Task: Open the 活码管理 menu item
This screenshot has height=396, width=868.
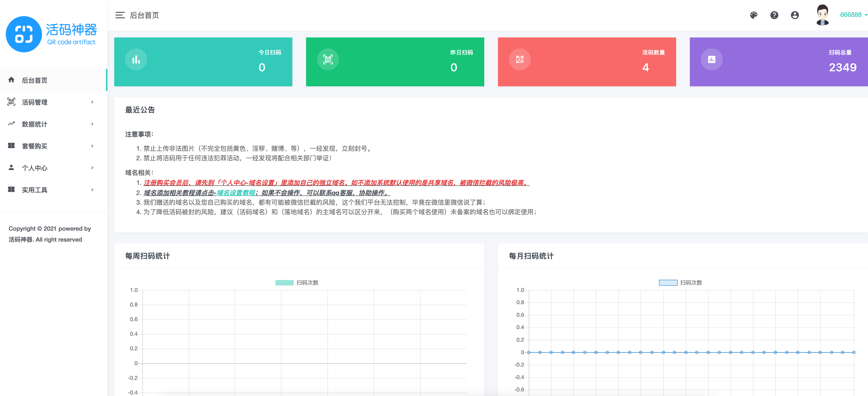Action: [54, 102]
